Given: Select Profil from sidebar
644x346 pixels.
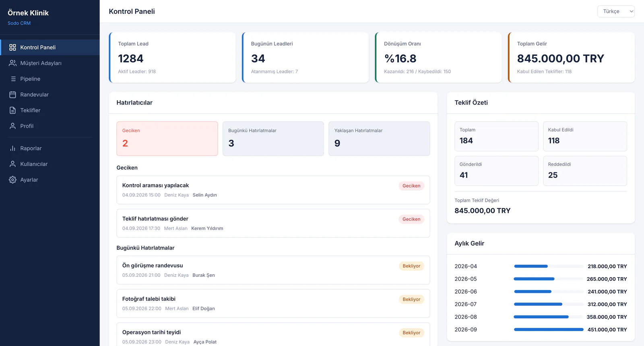Looking at the screenshot, I should (x=50, y=126).
